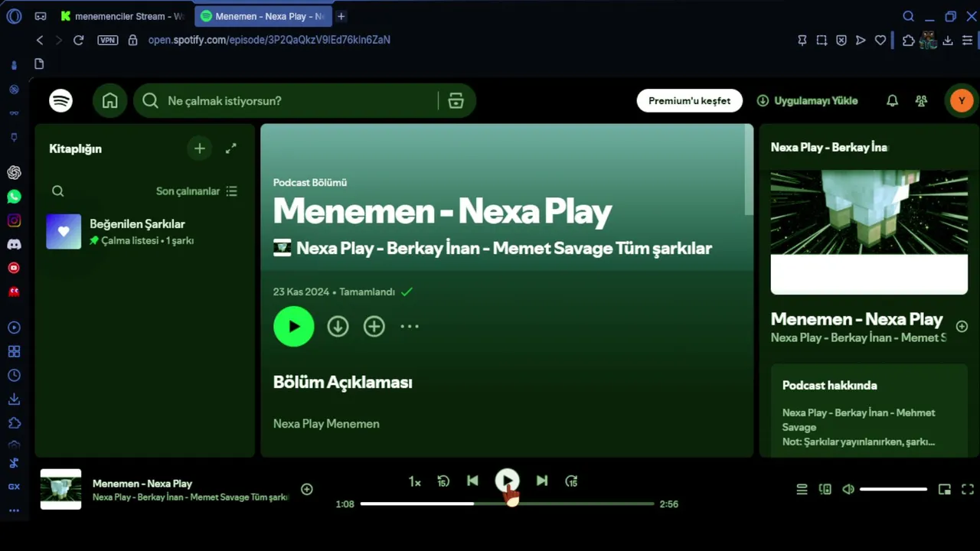980x551 pixels.
Task: Open a new browser tab
Action: (x=341, y=16)
